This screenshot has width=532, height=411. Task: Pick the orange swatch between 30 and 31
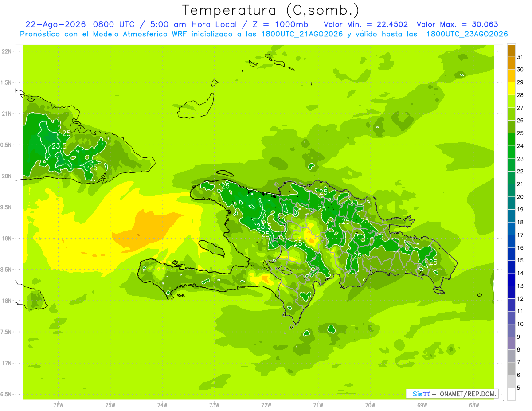click(x=511, y=63)
